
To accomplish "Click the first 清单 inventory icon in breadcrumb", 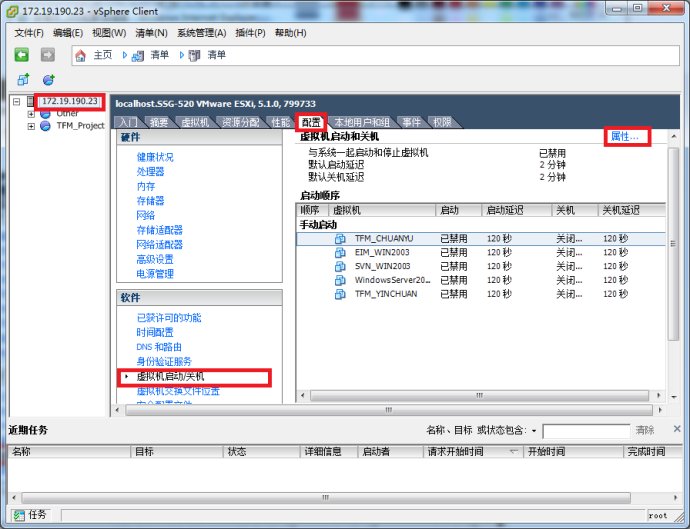I will coord(138,56).
